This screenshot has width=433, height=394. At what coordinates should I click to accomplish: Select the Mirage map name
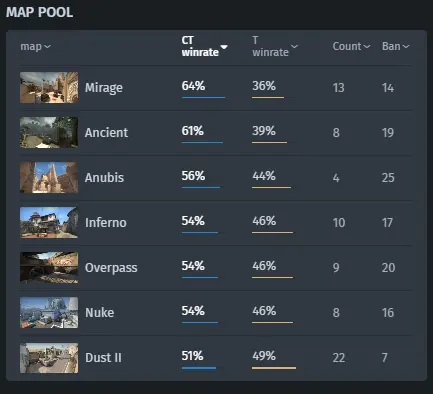104,88
